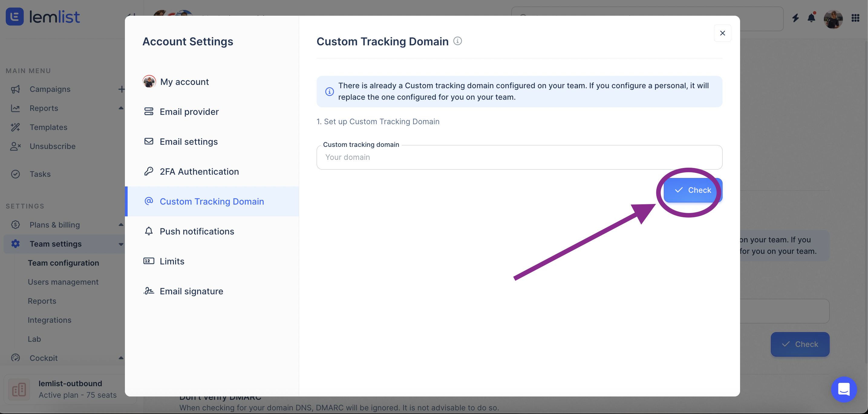Open Plans & billing settings
The height and width of the screenshot is (414, 868).
click(x=54, y=225)
